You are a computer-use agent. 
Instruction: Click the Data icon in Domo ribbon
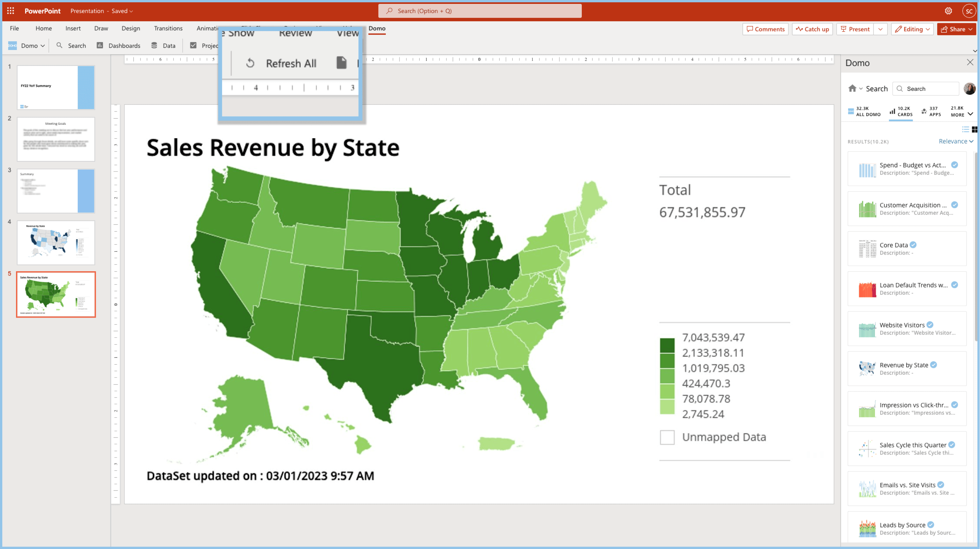click(154, 46)
